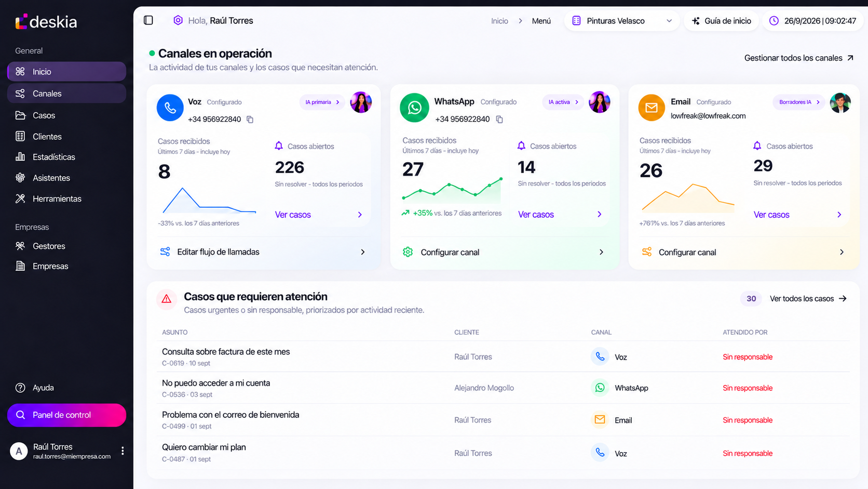Open Editar flujo de llamadas

(x=264, y=252)
